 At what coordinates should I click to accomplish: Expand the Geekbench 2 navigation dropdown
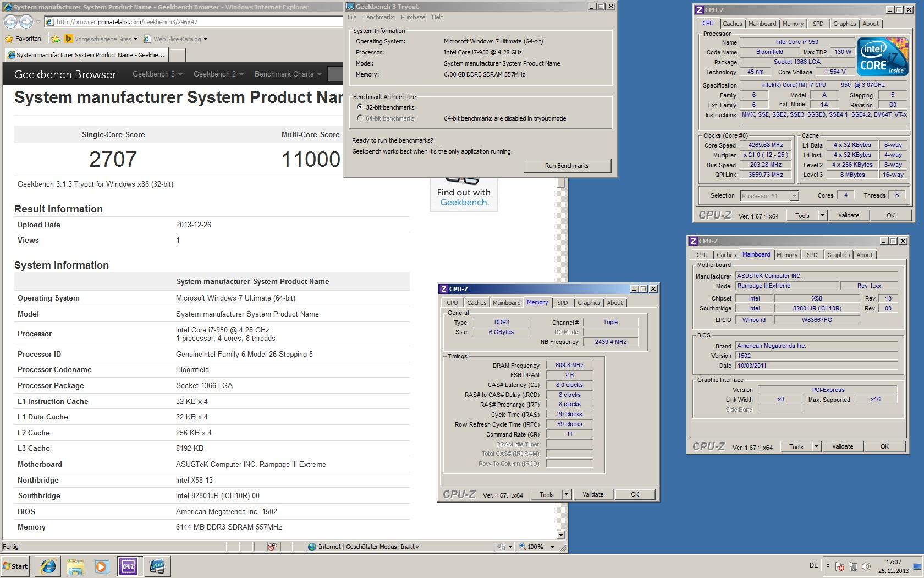point(218,74)
